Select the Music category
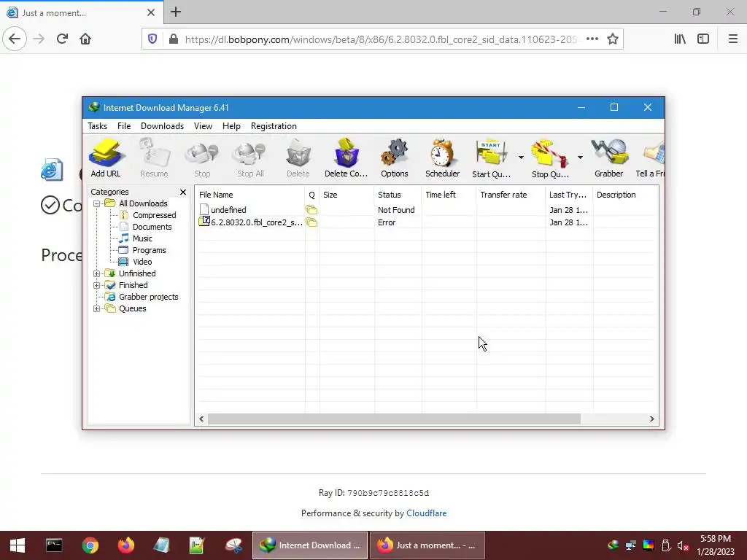 click(x=142, y=238)
